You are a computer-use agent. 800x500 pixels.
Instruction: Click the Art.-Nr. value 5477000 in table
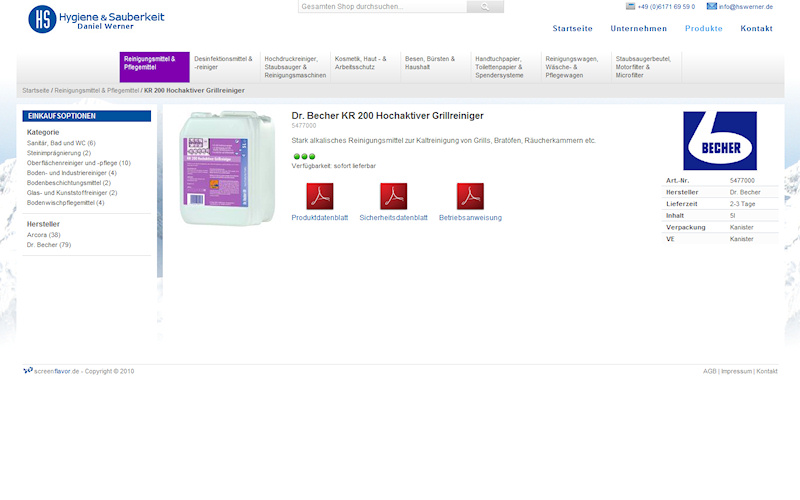click(742, 181)
